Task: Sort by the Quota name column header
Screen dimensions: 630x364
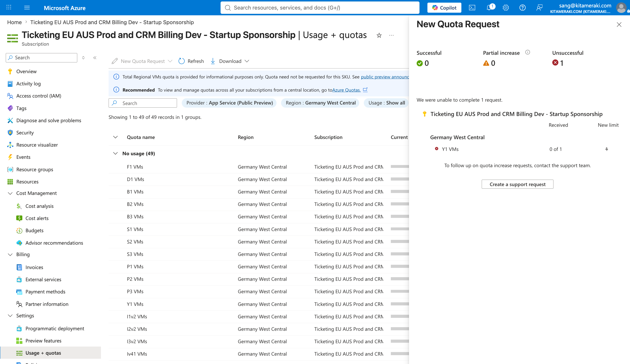Action: click(x=141, y=137)
